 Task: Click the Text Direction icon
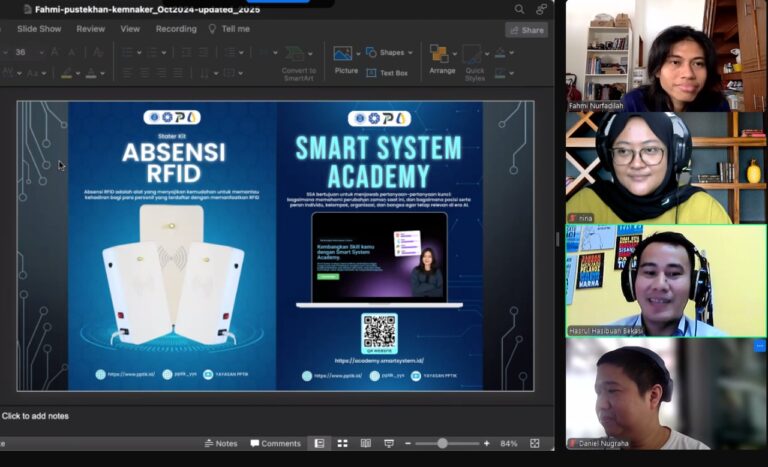point(204,73)
